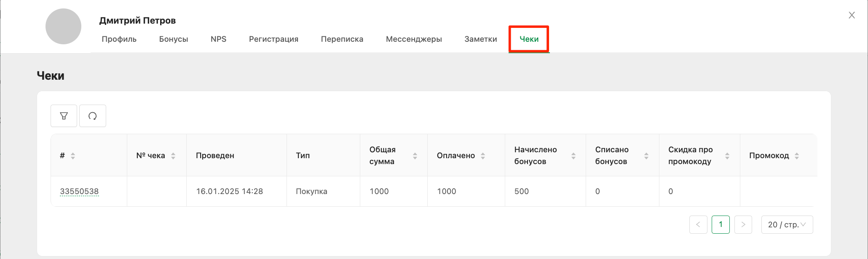Viewport: 868px width, 259px height.
Task: Open the NPS tab
Action: click(x=219, y=39)
